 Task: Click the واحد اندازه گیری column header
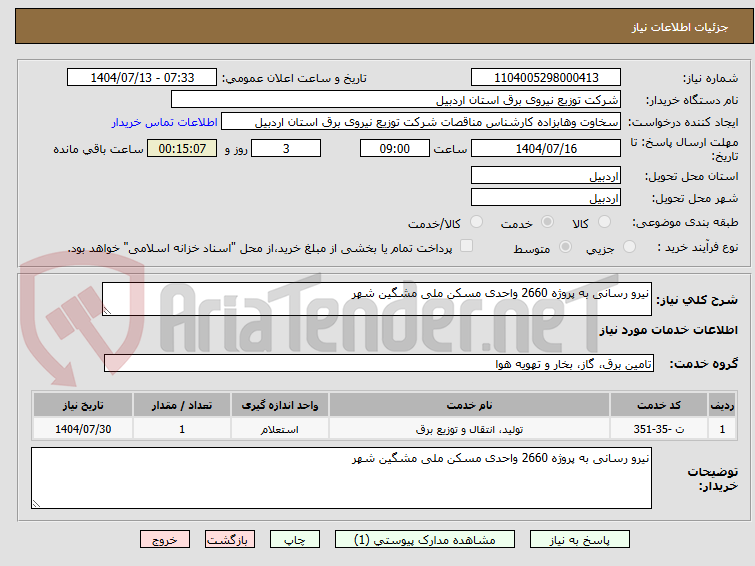tap(280, 405)
